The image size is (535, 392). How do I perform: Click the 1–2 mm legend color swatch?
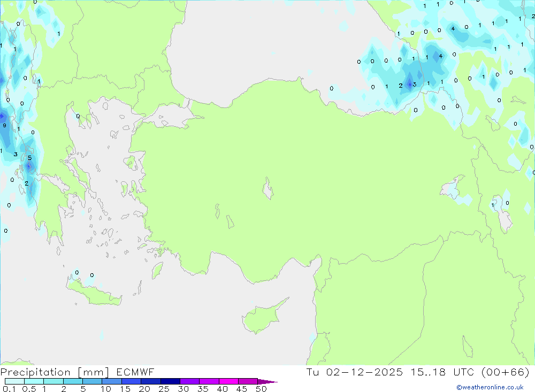[x=53, y=381]
